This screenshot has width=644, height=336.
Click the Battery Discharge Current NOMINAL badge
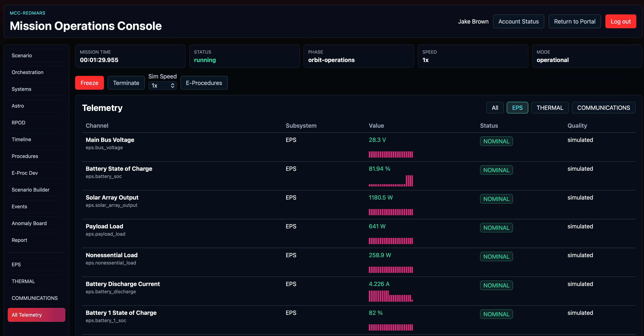click(496, 285)
